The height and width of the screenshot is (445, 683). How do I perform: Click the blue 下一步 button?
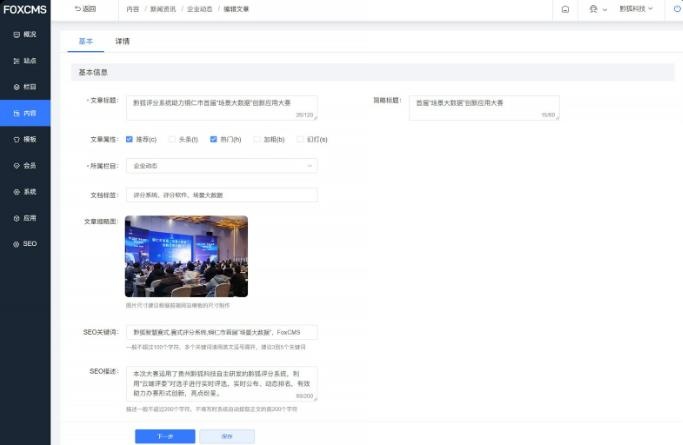165,436
